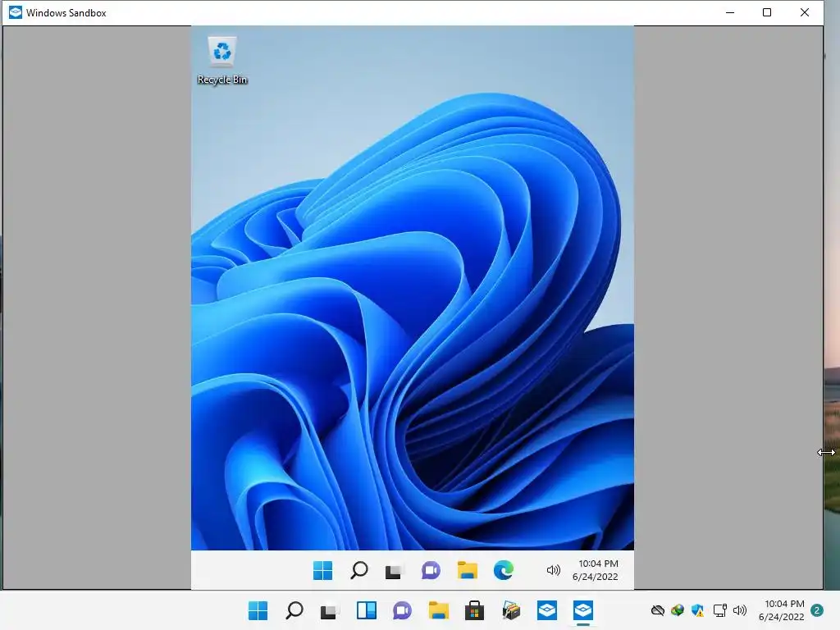Switch to the first Windows Sandbox taskbar icon
This screenshot has height=630, width=840.
pos(547,610)
